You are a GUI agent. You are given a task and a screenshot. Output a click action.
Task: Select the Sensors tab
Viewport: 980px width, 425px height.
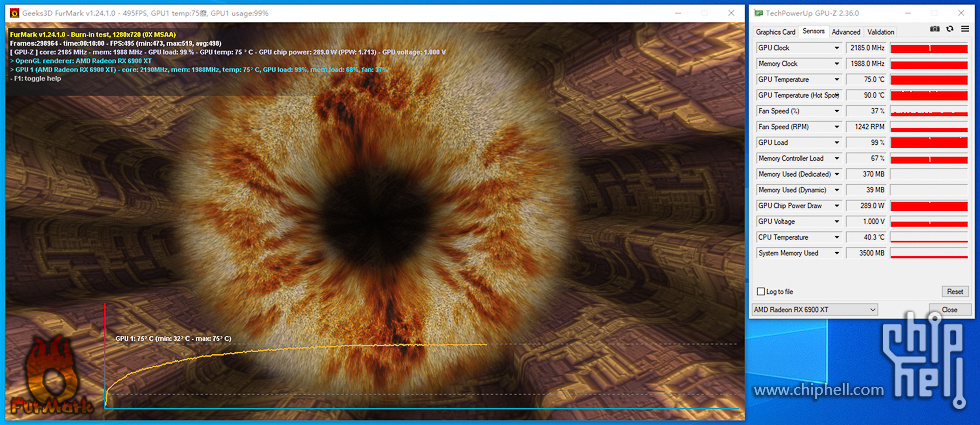pyautogui.click(x=813, y=31)
